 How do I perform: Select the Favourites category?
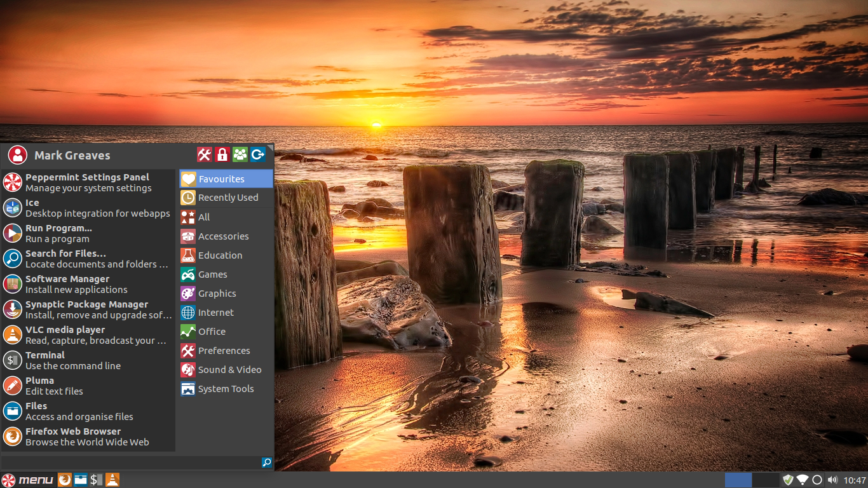click(x=226, y=179)
